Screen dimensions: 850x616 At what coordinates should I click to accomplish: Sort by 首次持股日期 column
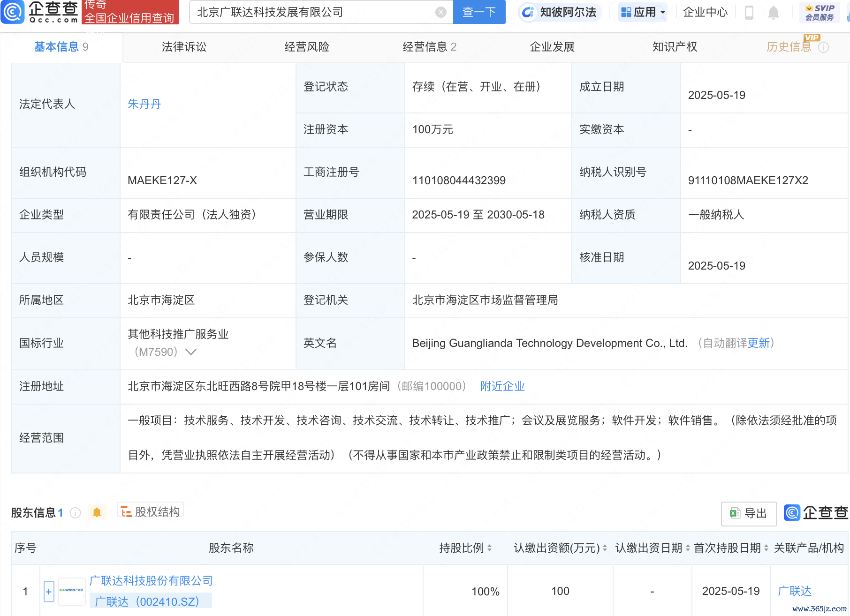coord(766,548)
